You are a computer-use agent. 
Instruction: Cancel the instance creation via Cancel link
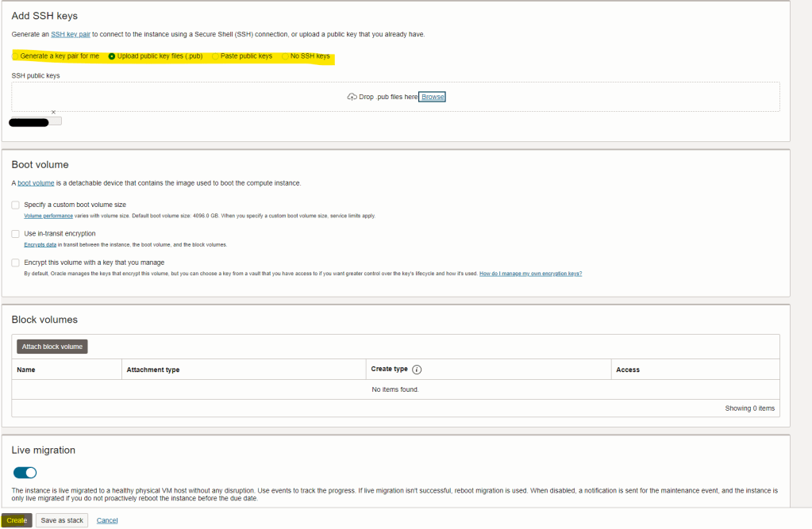(107, 520)
